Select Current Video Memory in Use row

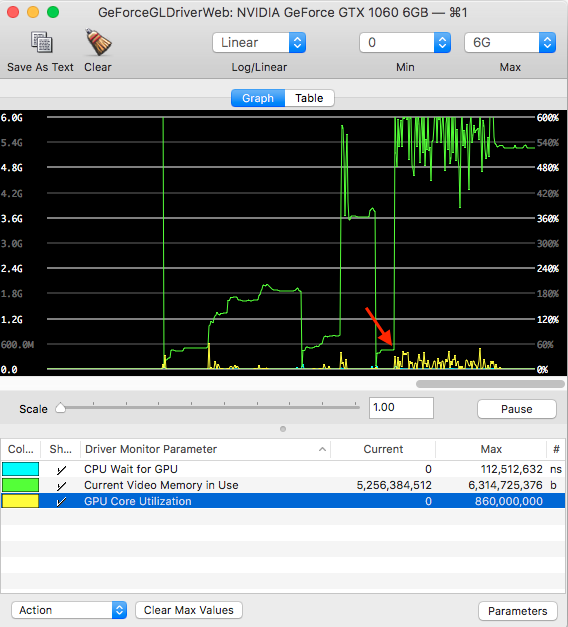pos(283,485)
